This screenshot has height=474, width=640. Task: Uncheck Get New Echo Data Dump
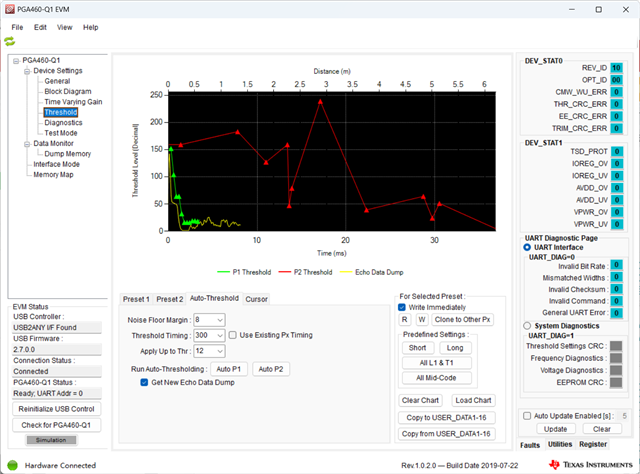pos(144,383)
